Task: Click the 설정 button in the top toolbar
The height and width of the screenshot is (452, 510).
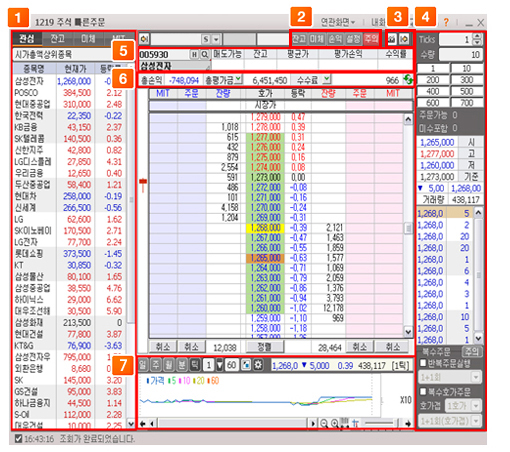Action: [x=353, y=39]
